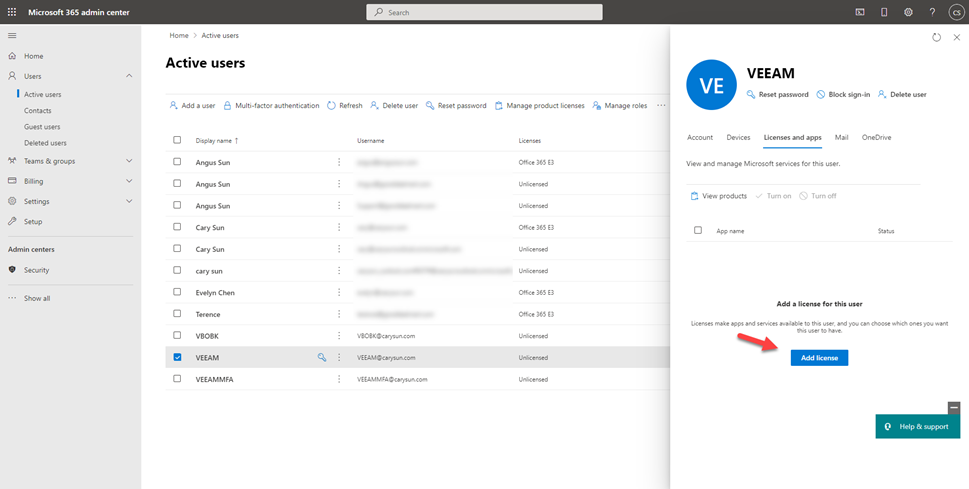This screenshot has height=489, width=969.
Task: Expand Billing navigation section
Action: (x=129, y=181)
